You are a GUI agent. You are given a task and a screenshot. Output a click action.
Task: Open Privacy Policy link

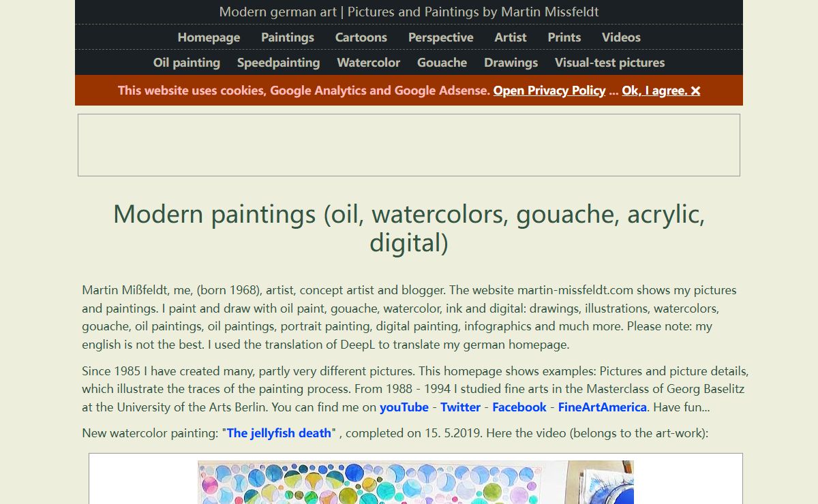(x=549, y=91)
